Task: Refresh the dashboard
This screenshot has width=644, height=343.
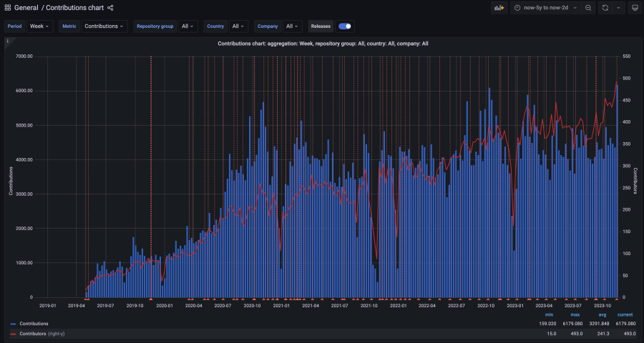Action: point(605,8)
